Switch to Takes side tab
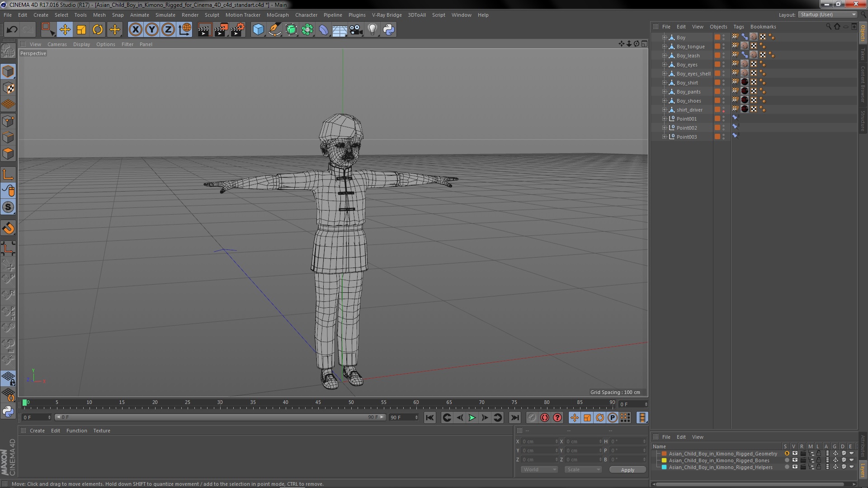The image size is (868, 488). pyautogui.click(x=863, y=54)
